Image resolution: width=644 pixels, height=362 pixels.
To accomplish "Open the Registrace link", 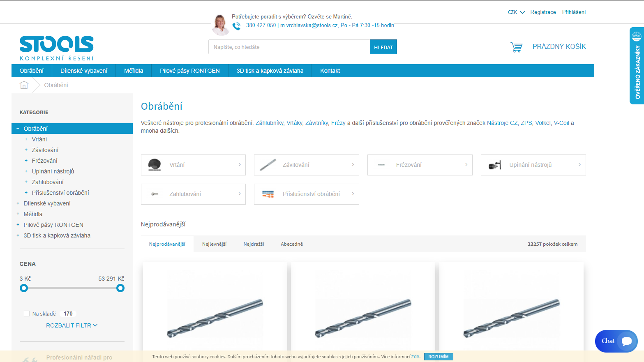I will pyautogui.click(x=543, y=12).
